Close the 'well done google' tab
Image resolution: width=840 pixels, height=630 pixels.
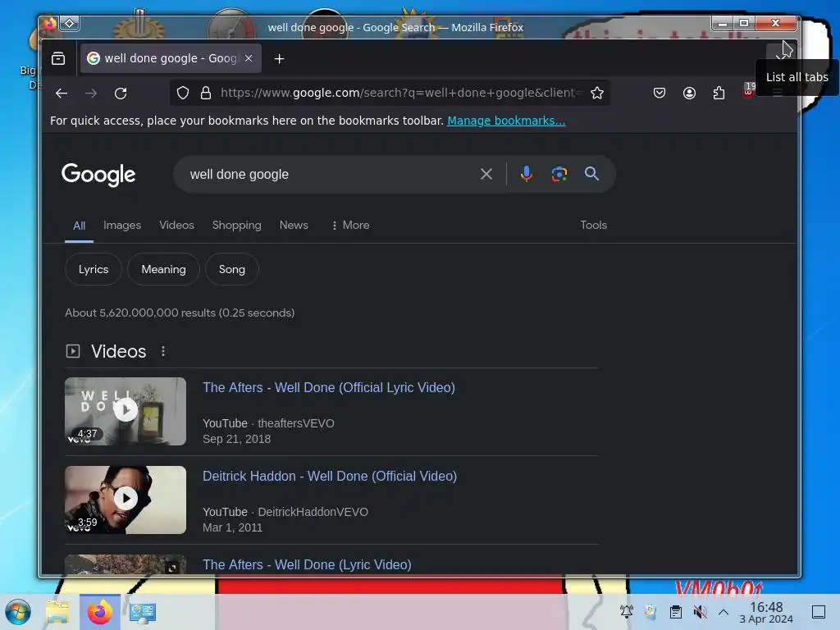pyautogui.click(x=249, y=58)
